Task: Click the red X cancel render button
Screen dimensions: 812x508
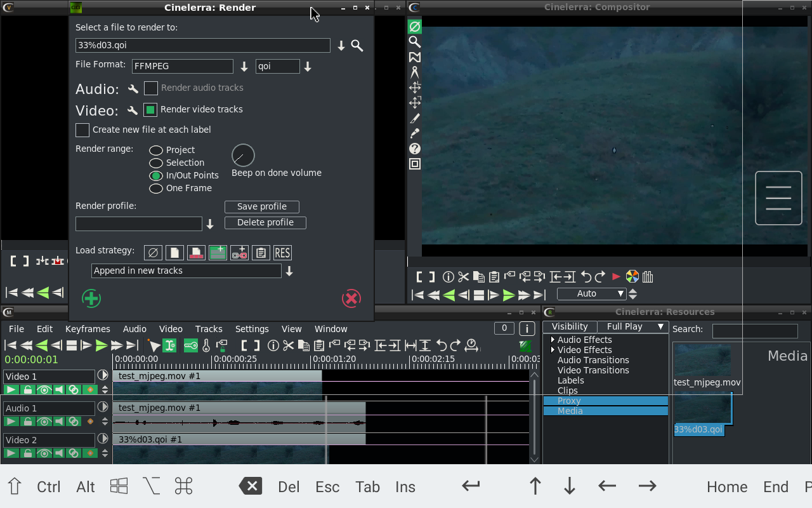Action: (x=351, y=298)
